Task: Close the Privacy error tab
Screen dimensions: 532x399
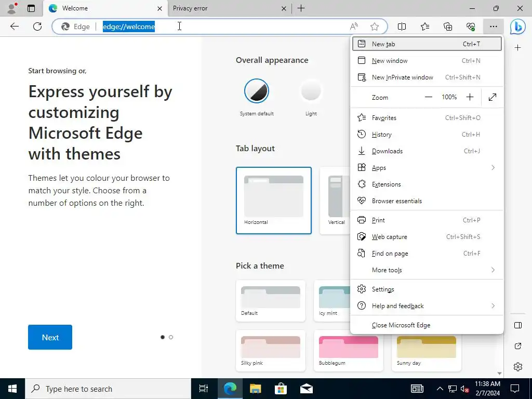Action: (284, 8)
